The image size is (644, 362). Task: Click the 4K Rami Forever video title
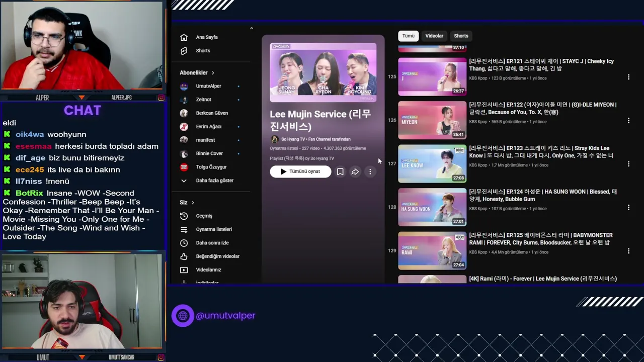coord(543,279)
